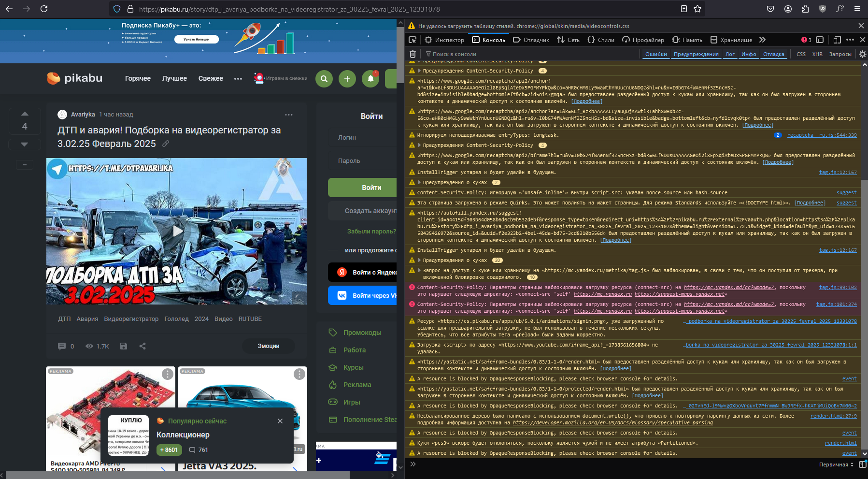868x479 pixels.
Task: Toggle the CSS console filter
Action: (x=801, y=54)
